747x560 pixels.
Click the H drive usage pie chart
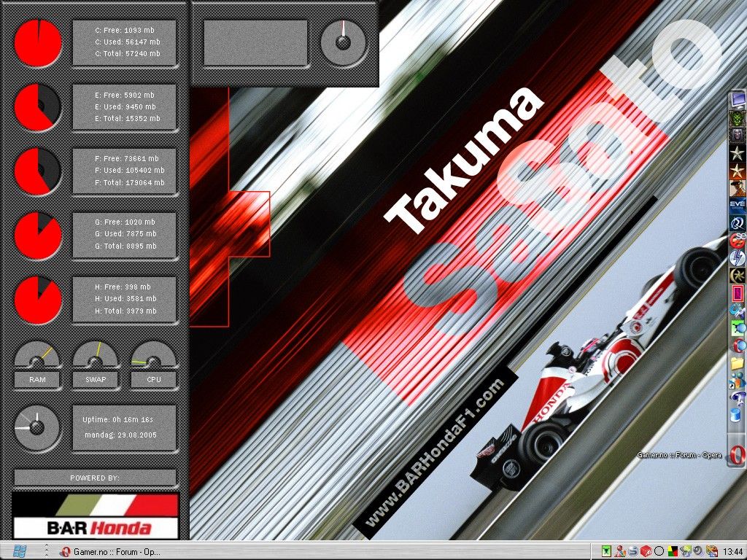[x=38, y=300]
